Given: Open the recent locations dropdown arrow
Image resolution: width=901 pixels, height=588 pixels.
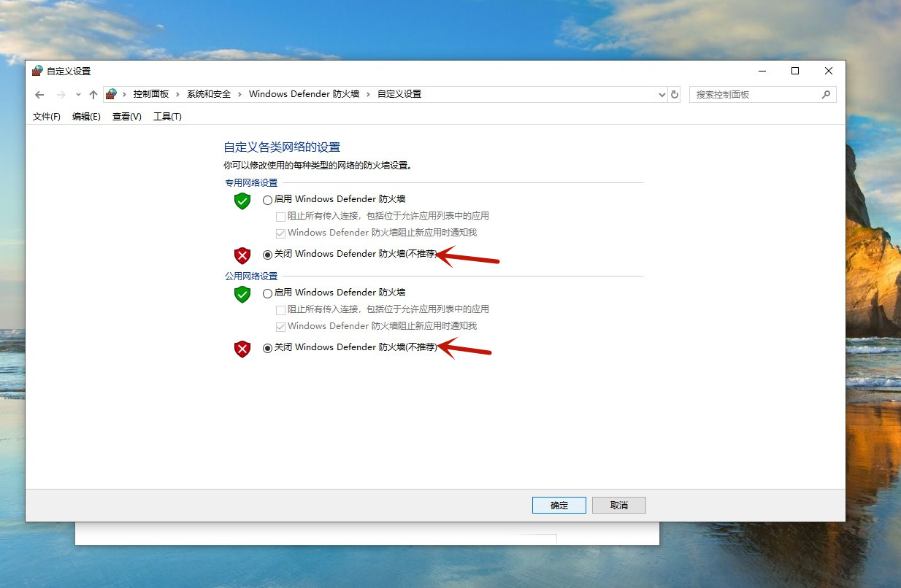Looking at the screenshot, I should click(x=78, y=95).
